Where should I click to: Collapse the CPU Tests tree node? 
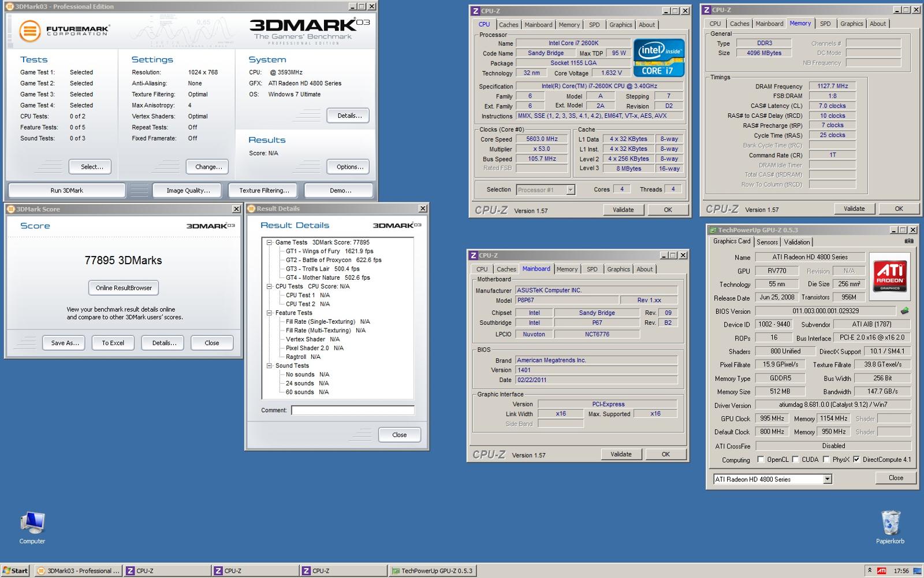click(x=269, y=286)
